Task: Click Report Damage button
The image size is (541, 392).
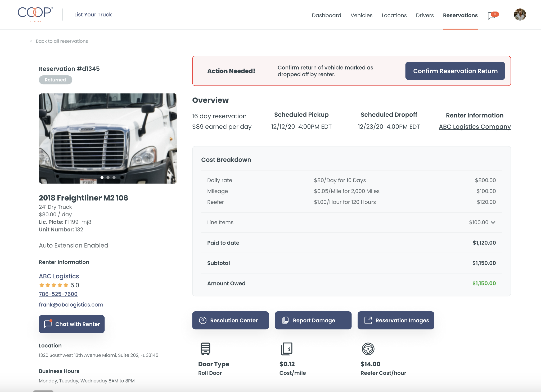Action: [313, 320]
